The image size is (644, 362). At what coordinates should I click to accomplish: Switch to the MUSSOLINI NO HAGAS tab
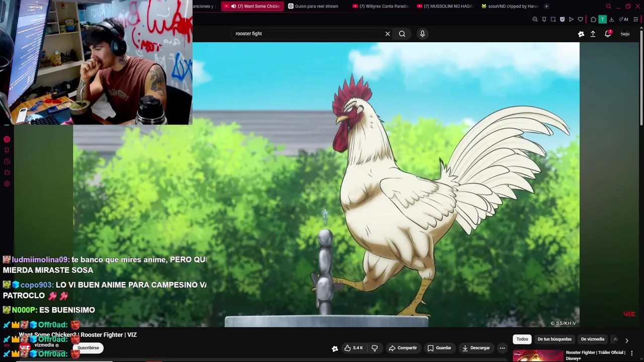click(445, 6)
